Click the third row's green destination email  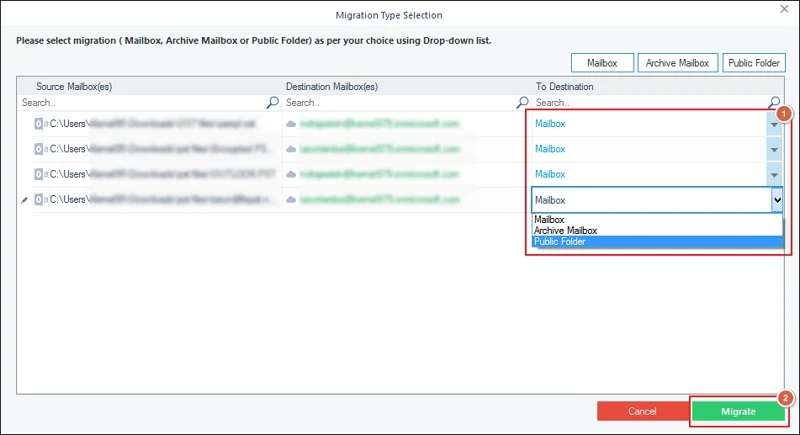coord(380,174)
